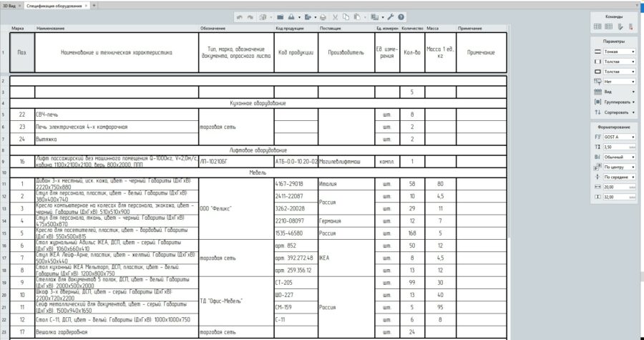Click the Марка column header

pos(22,29)
